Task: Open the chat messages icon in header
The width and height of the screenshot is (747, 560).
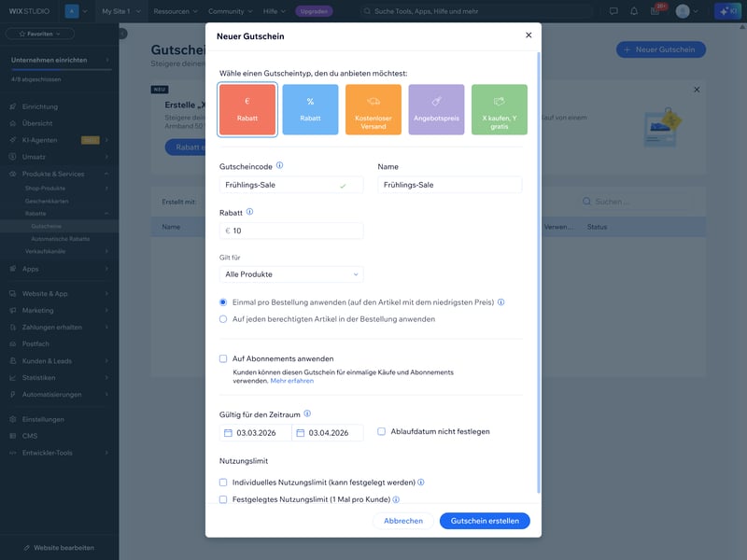Action: (x=613, y=11)
